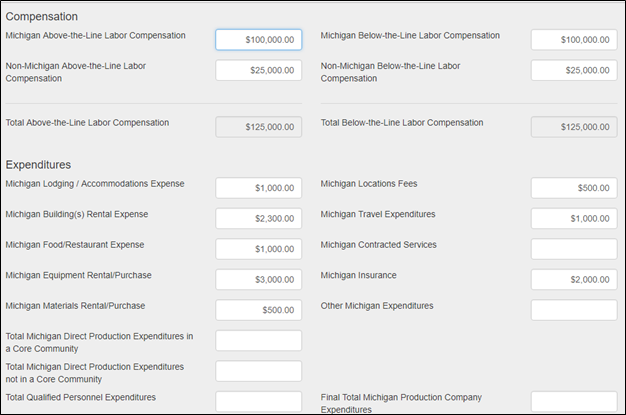Select the Michigan Materials Rental/Purchase field
Viewport: 626px width, 415px height.
click(x=258, y=310)
